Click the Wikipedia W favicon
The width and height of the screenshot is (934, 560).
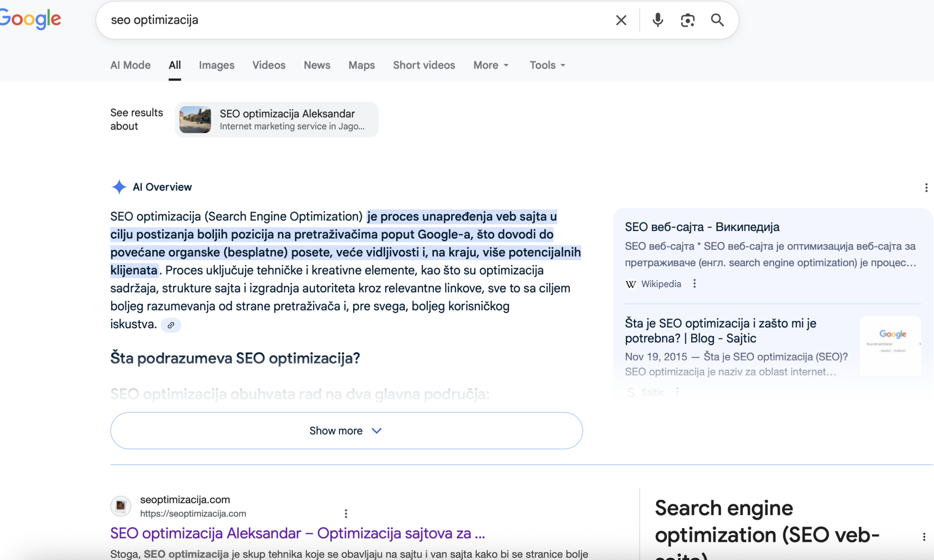[631, 284]
